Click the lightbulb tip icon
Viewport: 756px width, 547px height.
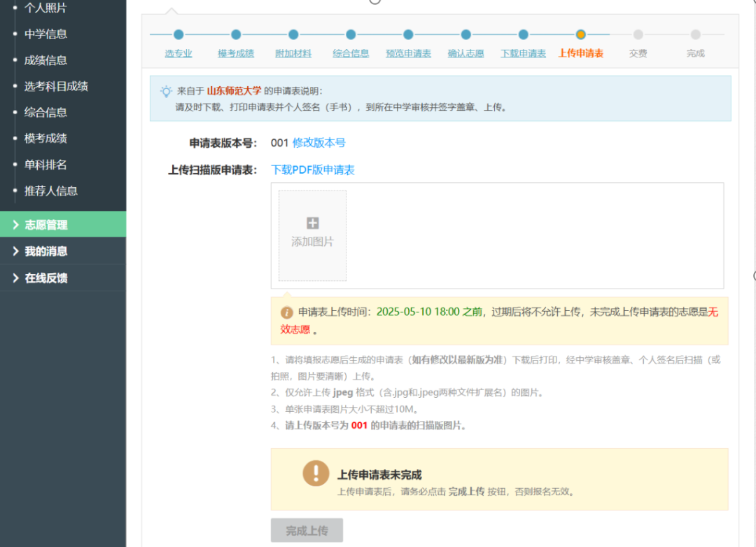(x=166, y=91)
